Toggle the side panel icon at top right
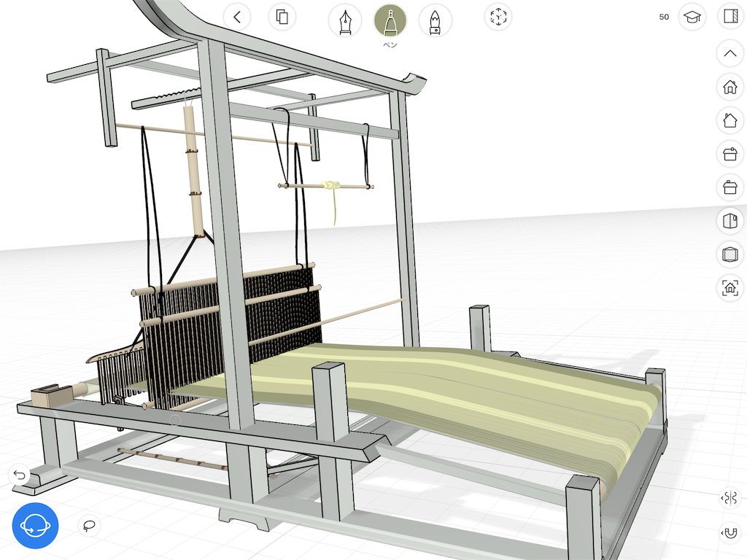The height and width of the screenshot is (560, 747). point(731,16)
